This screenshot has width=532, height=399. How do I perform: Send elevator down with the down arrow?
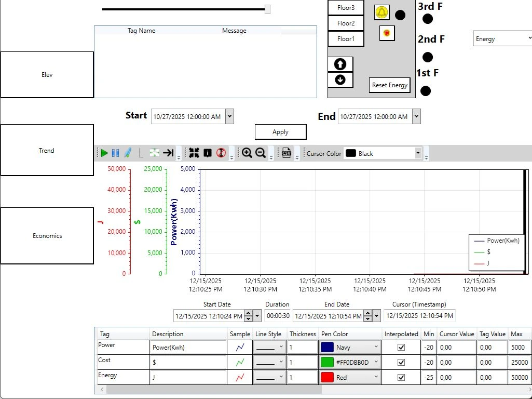tap(340, 80)
